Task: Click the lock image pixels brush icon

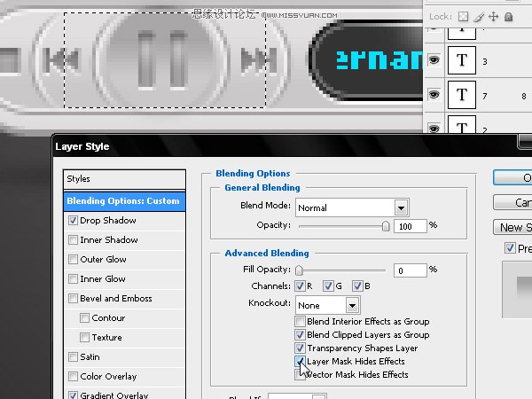Action: 479,17
